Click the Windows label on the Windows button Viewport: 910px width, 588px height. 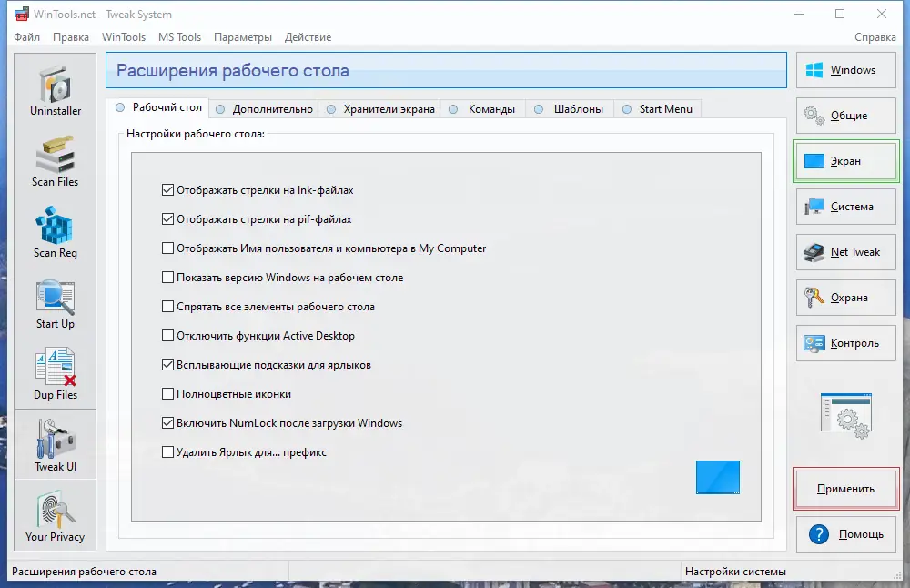[x=853, y=70]
